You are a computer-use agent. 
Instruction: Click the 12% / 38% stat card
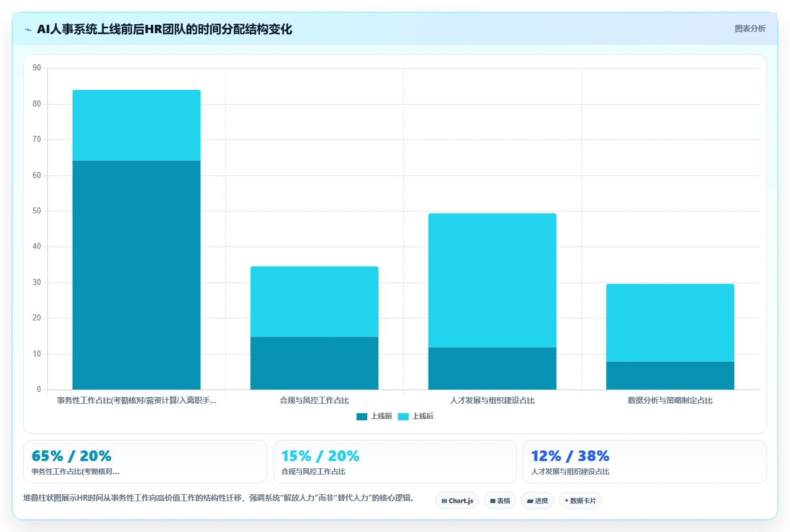pos(645,462)
